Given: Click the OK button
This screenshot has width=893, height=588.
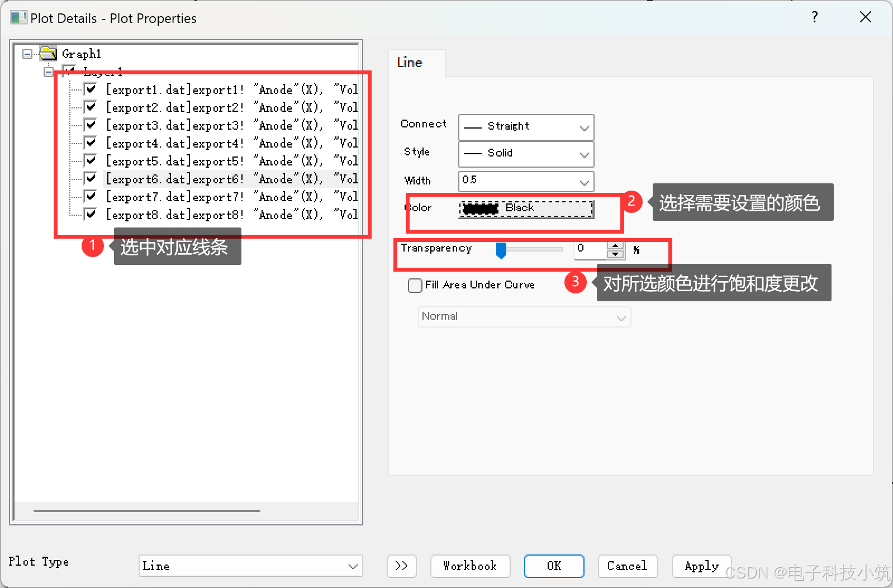Looking at the screenshot, I should [554, 566].
